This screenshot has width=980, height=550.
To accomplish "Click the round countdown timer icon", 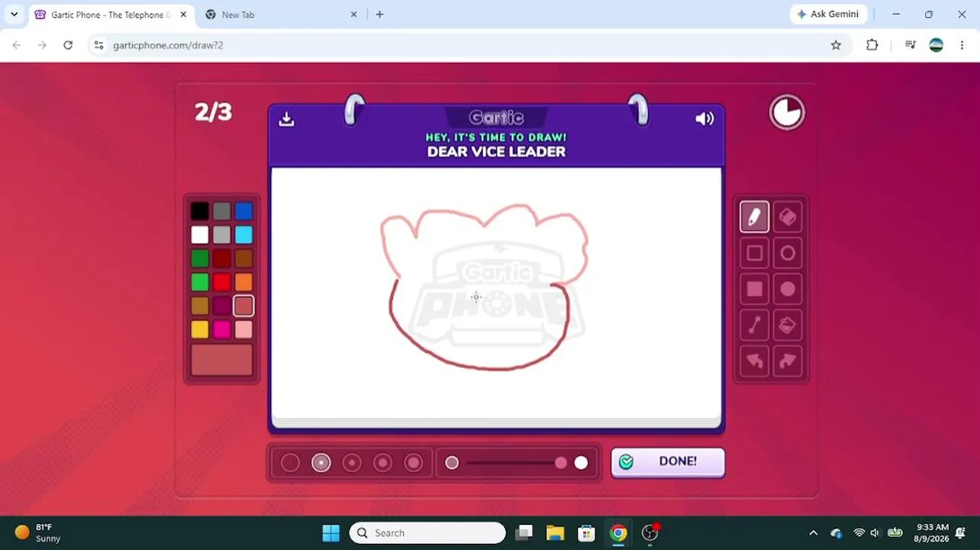I will point(787,112).
